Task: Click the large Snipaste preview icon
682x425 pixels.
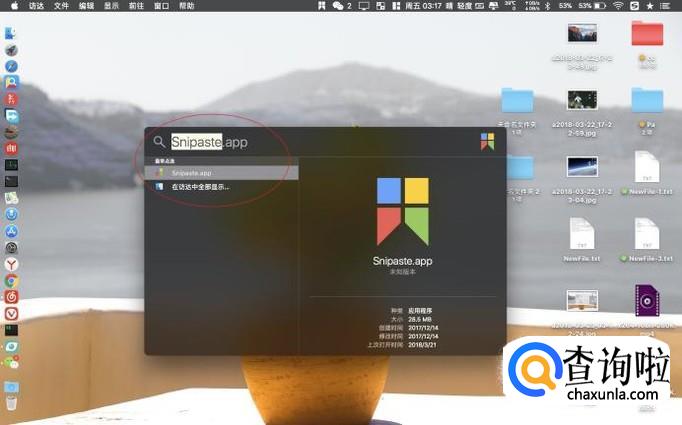Action: click(x=402, y=211)
